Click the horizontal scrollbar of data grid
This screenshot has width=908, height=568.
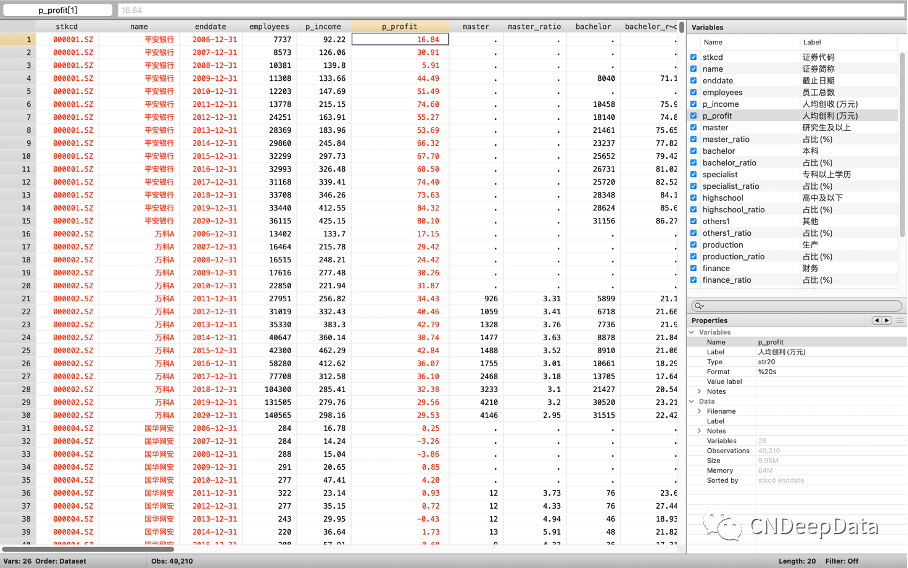pyautogui.click(x=88, y=549)
